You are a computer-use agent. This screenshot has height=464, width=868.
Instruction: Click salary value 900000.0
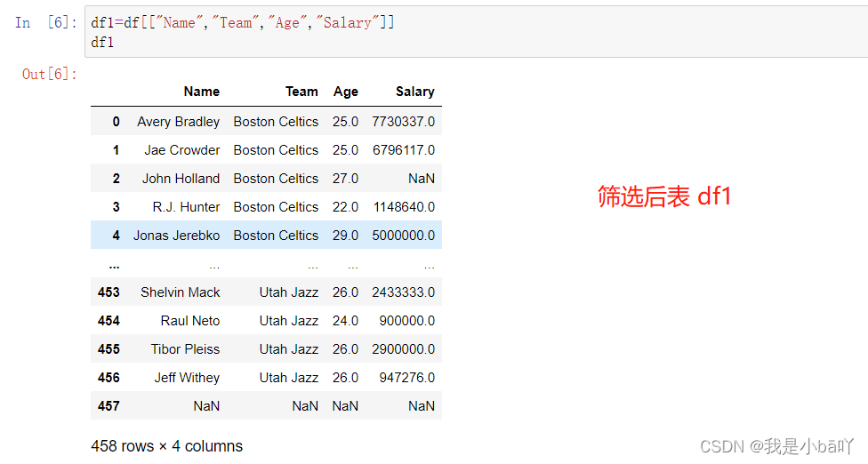pos(407,321)
